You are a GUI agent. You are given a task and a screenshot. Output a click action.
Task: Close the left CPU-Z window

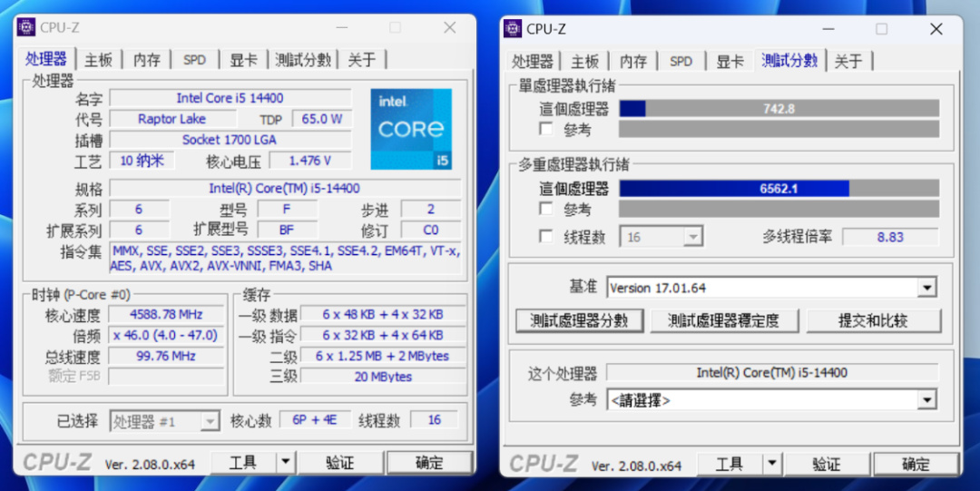449,27
